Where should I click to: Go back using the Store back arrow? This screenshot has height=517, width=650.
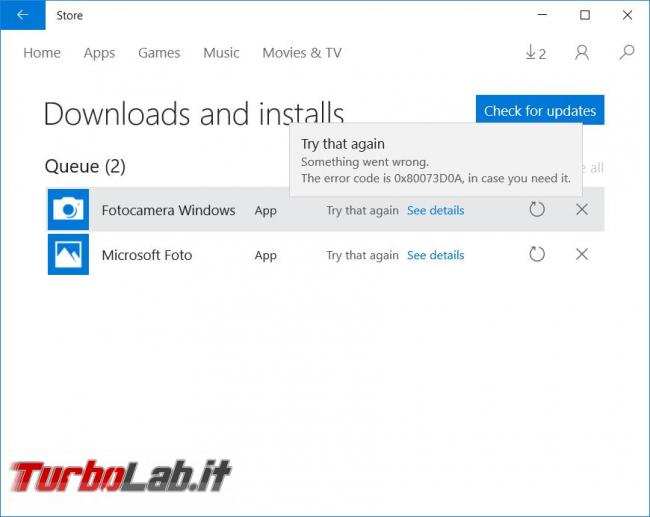click(x=23, y=15)
